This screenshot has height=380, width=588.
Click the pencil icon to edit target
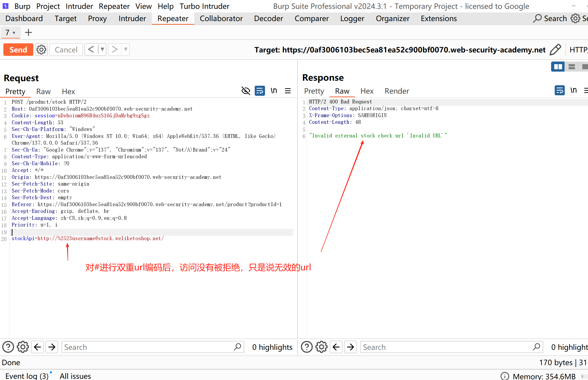pyautogui.click(x=555, y=50)
